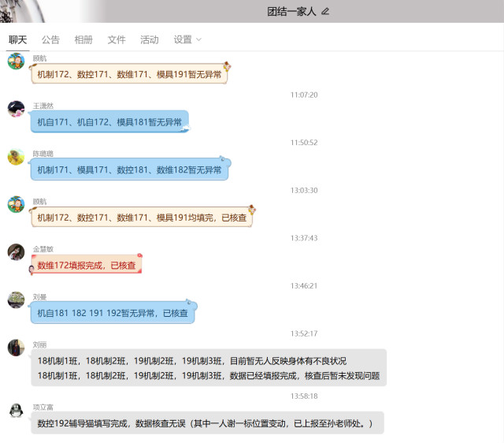
Task: Click 顾航's avatar on the first message
Action: (x=16, y=61)
